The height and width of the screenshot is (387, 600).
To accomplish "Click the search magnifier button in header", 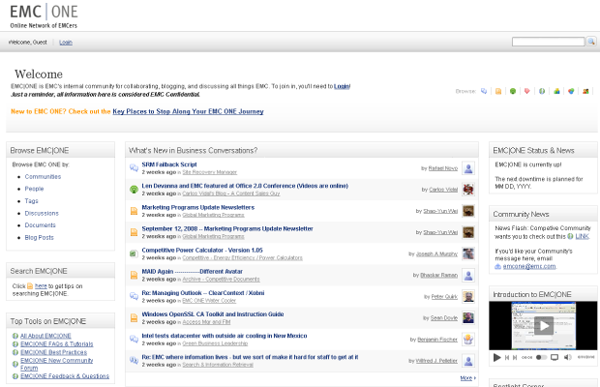I will tap(592, 41).
